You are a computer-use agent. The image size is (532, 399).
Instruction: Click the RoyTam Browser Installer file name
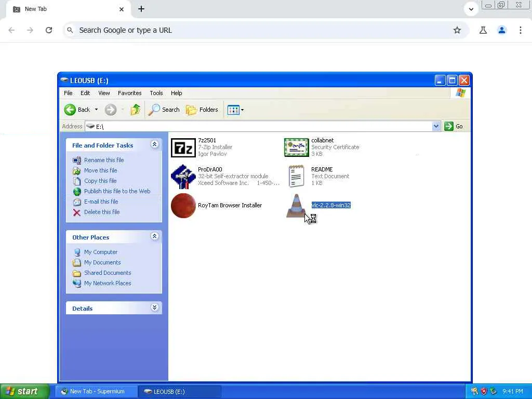tap(230, 205)
